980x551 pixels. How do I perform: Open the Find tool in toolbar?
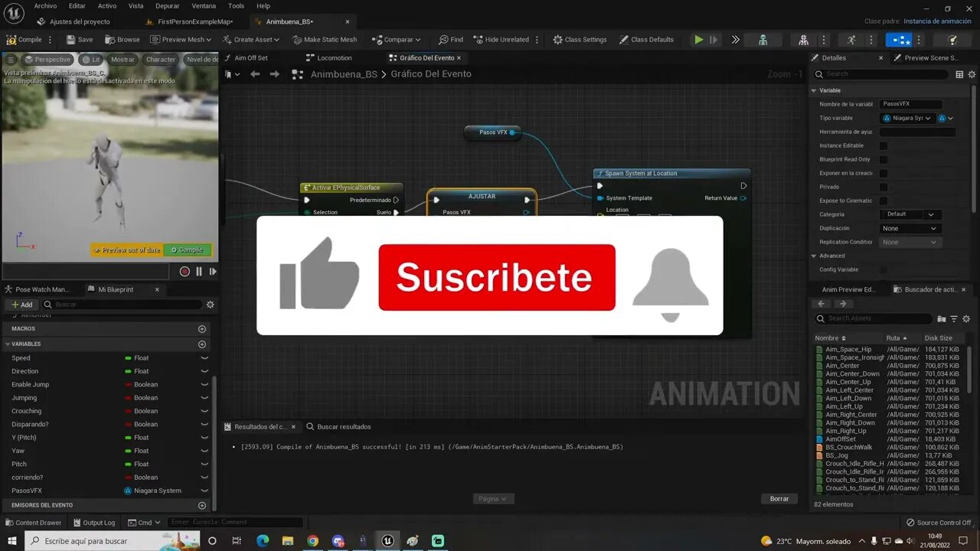[x=451, y=40]
